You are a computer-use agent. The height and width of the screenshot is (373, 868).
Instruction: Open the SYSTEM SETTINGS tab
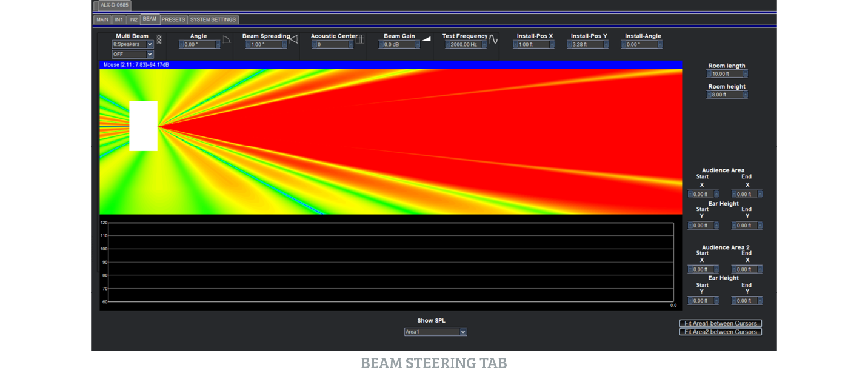[213, 19]
